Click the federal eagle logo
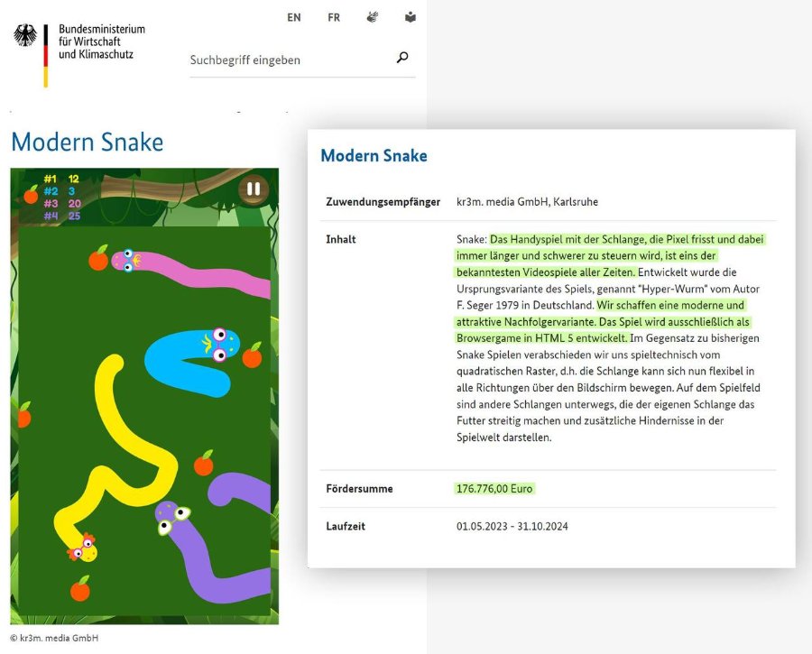812x654 pixels. 25,36
